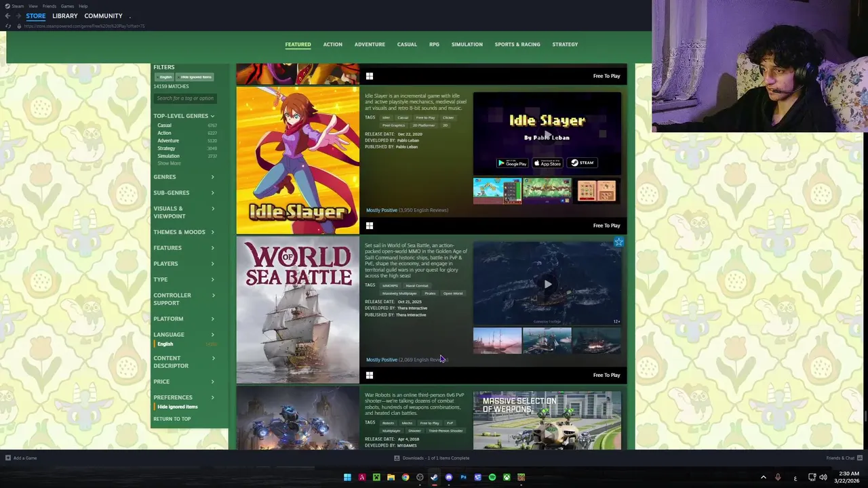
Task: Click Show More under top-level genres
Action: (x=169, y=163)
